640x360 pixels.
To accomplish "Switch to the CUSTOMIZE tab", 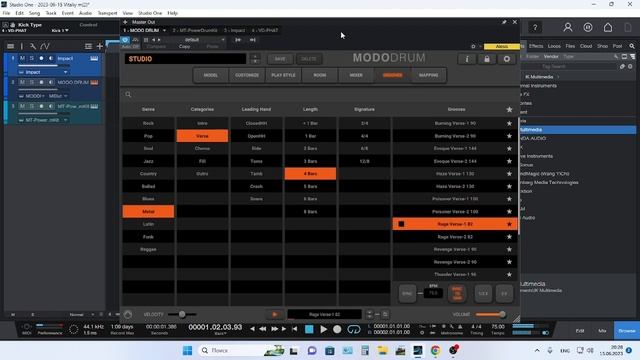I will 247,75.
